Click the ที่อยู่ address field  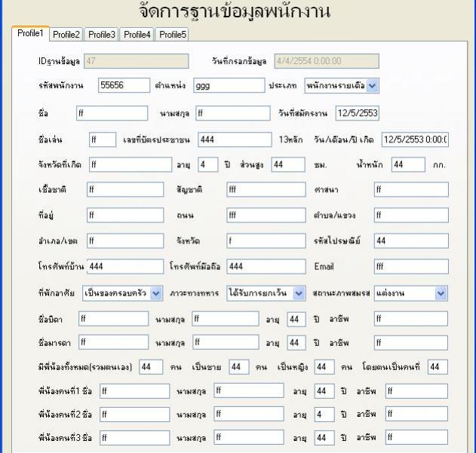[125, 215]
